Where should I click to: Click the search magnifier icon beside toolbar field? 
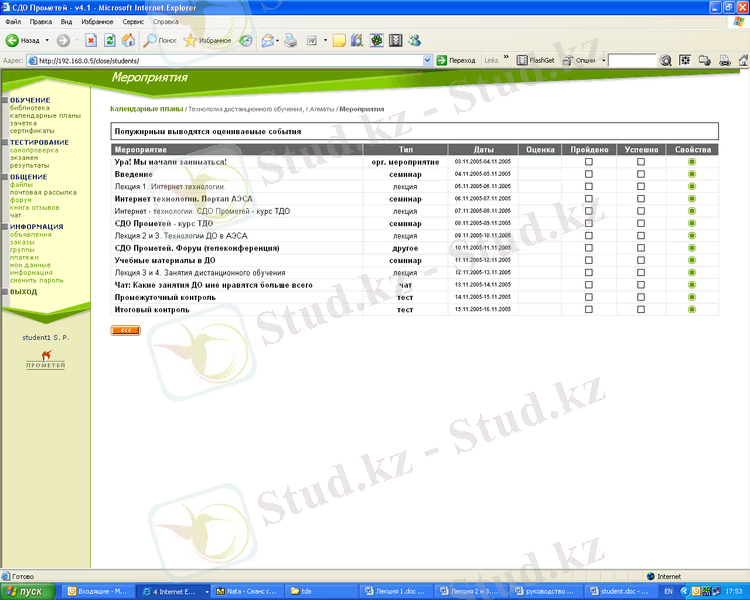point(665,60)
